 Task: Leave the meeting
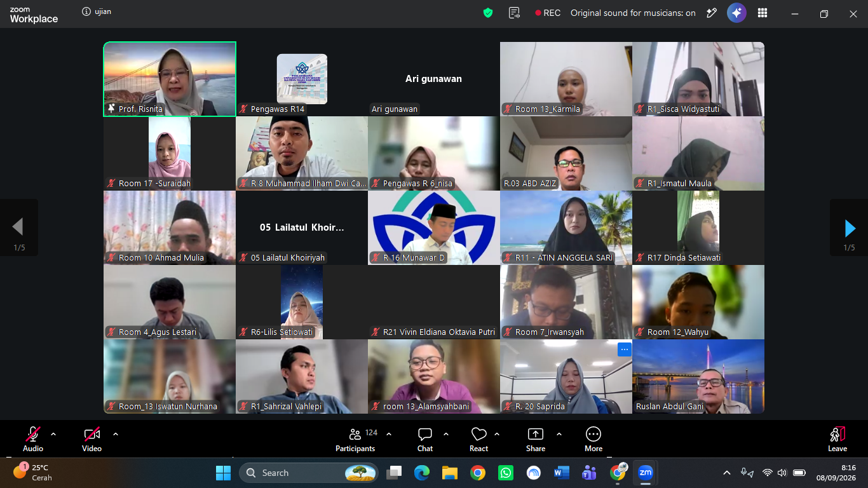coord(837,440)
